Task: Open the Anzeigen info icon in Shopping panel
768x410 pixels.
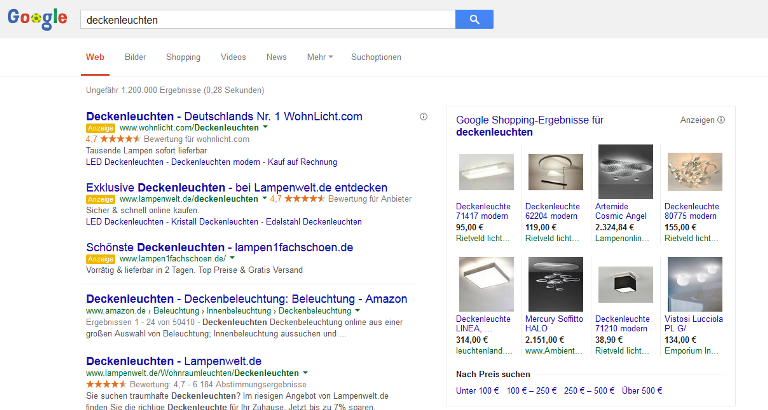Action: (x=721, y=120)
